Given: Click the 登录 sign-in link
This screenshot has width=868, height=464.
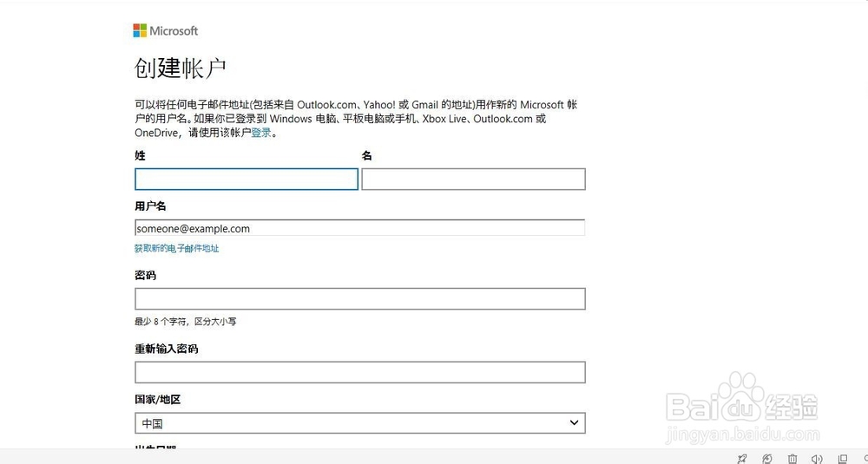Looking at the screenshot, I should tap(261, 133).
